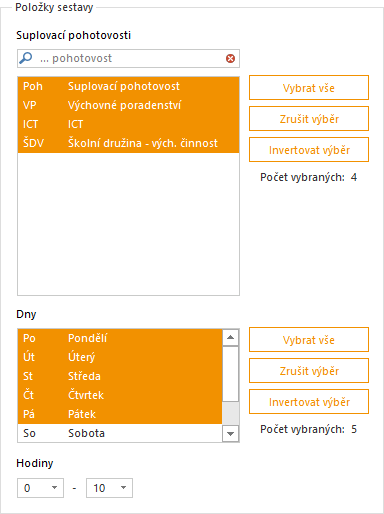Click Invertovat výběr for Dny list

[309, 402]
